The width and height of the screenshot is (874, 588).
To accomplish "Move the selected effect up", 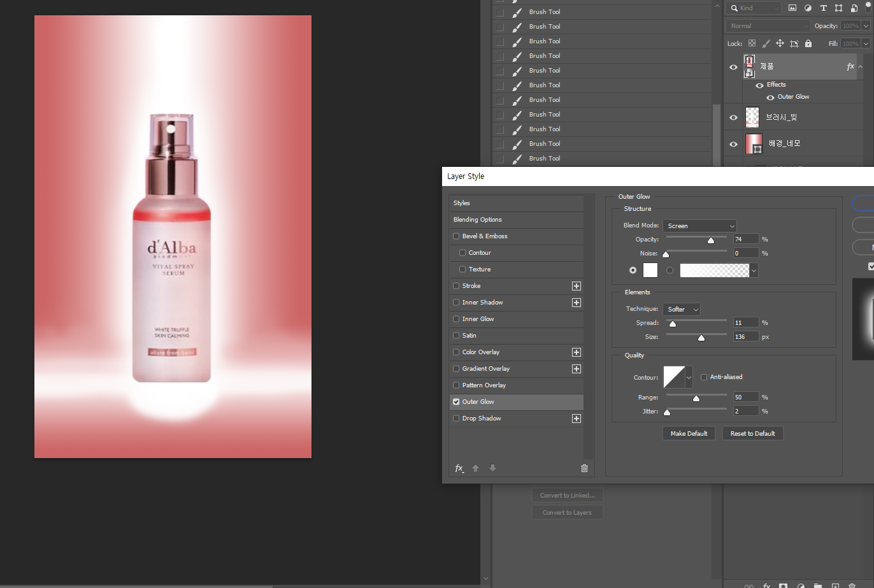I will [475, 468].
